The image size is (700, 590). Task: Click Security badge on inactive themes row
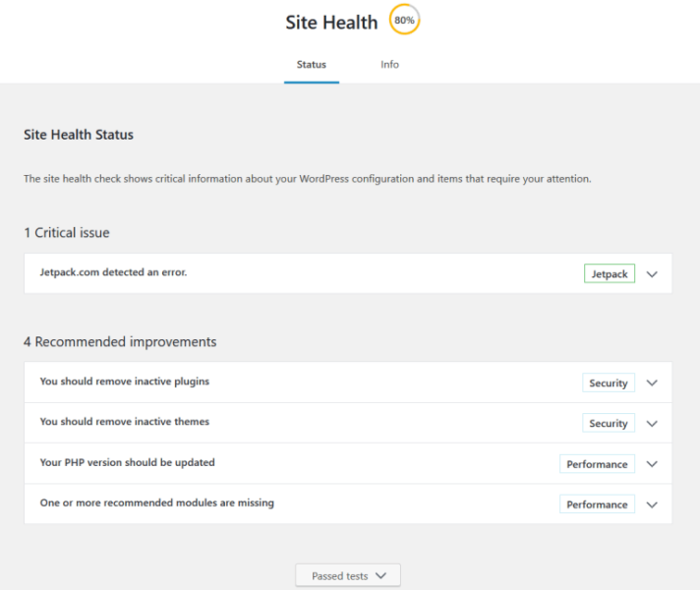[609, 423]
